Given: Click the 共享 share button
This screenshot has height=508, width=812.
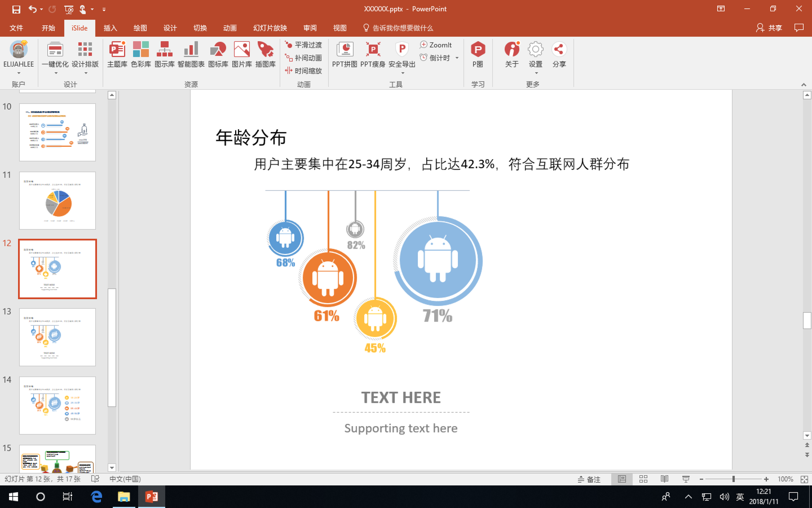Looking at the screenshot, I should (769, 28).
